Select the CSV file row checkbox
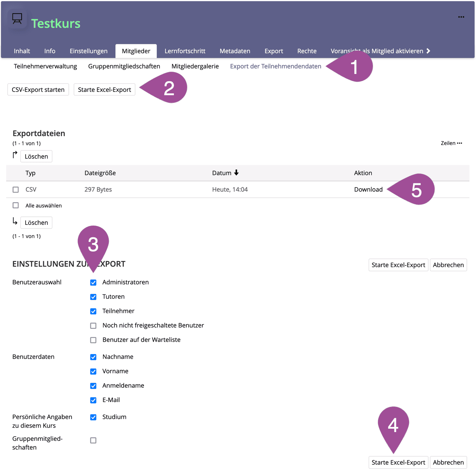Image resolution: width=476 pixels, height=476 pixels. [16, 190]
